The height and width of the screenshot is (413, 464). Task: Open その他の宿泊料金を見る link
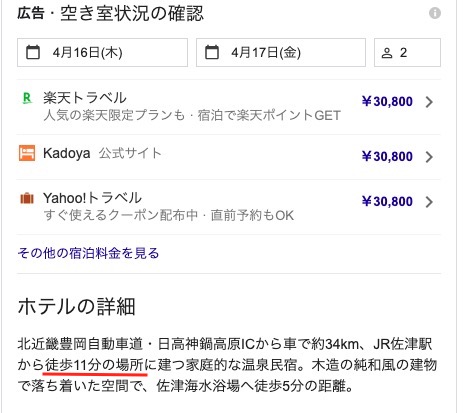88,253
